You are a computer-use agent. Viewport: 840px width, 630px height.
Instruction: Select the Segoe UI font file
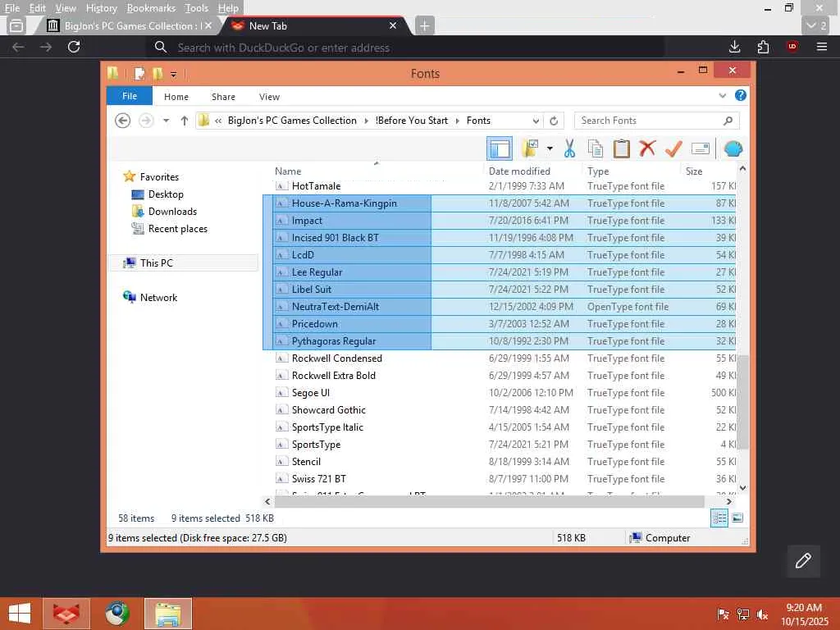(311, 393)
